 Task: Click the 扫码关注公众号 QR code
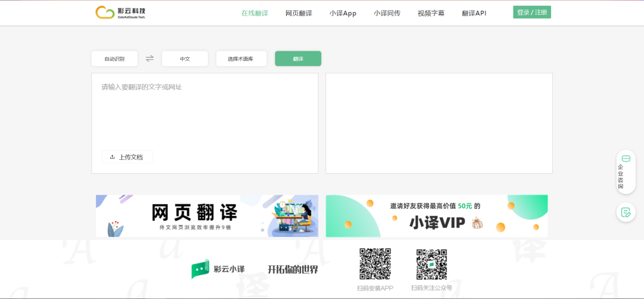click(x=431, y=264)
